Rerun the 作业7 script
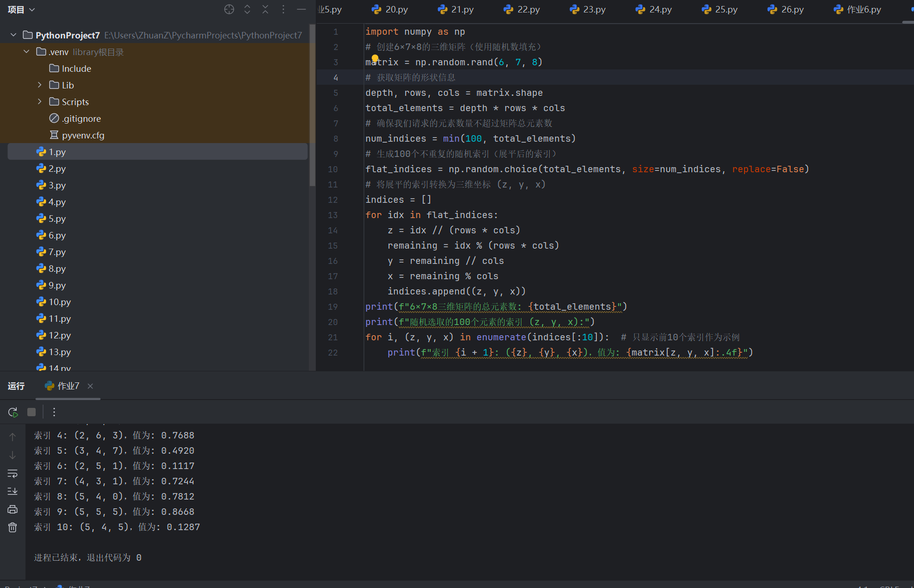Viewport: 914px width, 588px height. (x=12, y=412)
